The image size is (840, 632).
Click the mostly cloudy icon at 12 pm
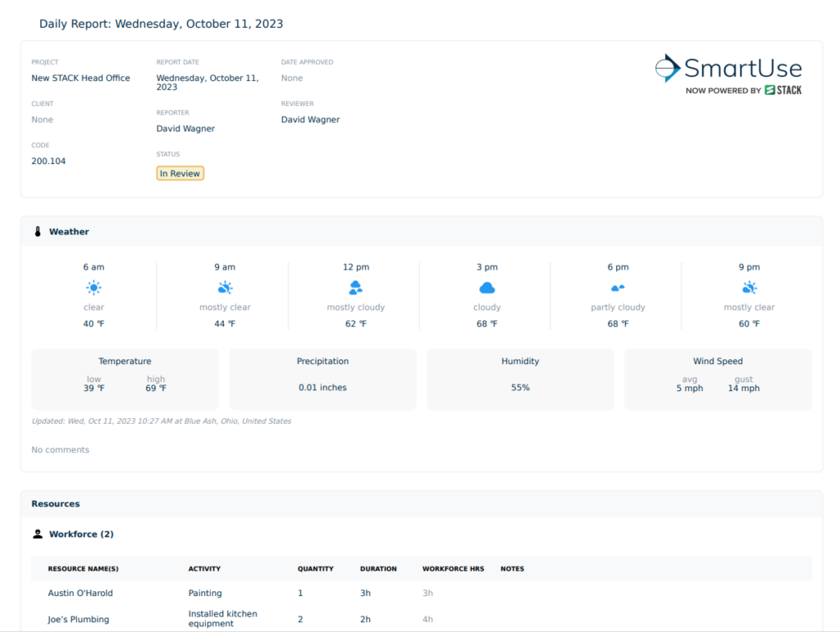(356, 287)
